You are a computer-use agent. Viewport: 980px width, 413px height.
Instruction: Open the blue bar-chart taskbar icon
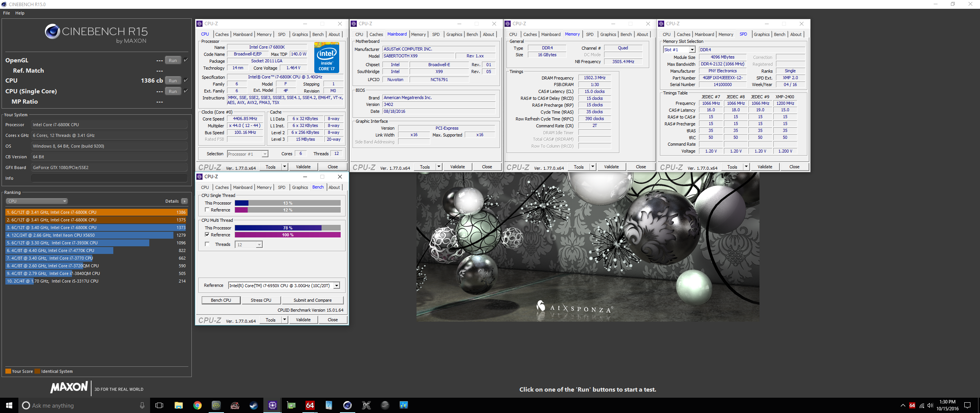pos(403,405)
